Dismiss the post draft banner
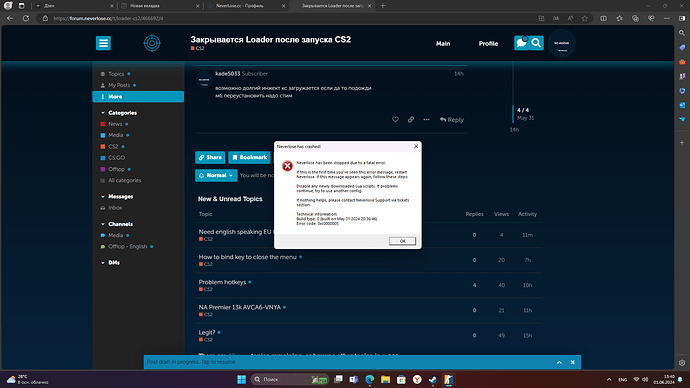690x388 pixels. [573, 362]
